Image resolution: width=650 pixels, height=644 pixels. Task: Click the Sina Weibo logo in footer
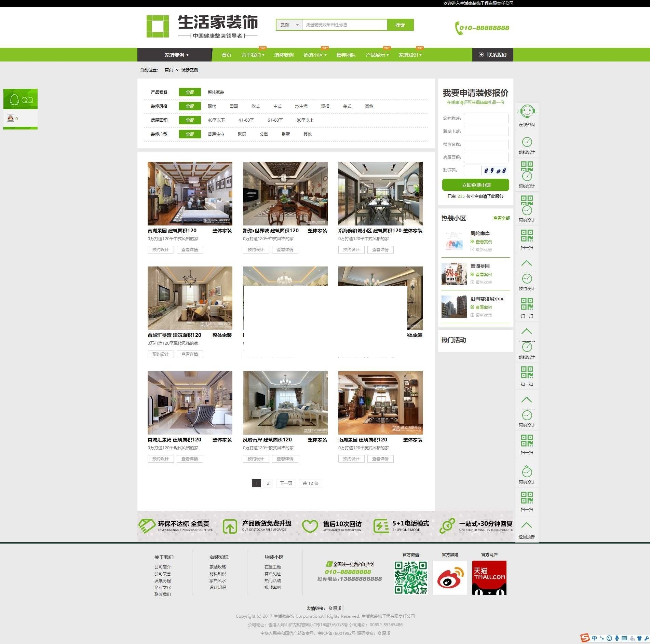pos(450,577)
